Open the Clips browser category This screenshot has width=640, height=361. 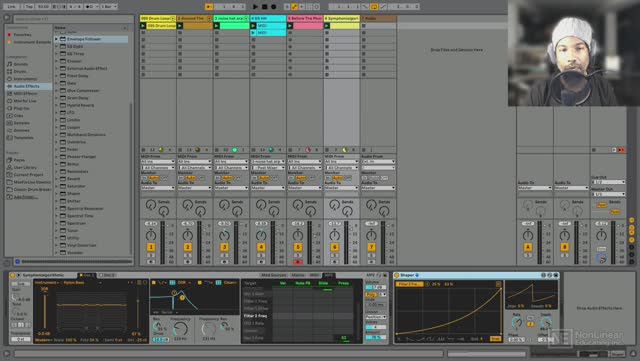tap(18, 116)
